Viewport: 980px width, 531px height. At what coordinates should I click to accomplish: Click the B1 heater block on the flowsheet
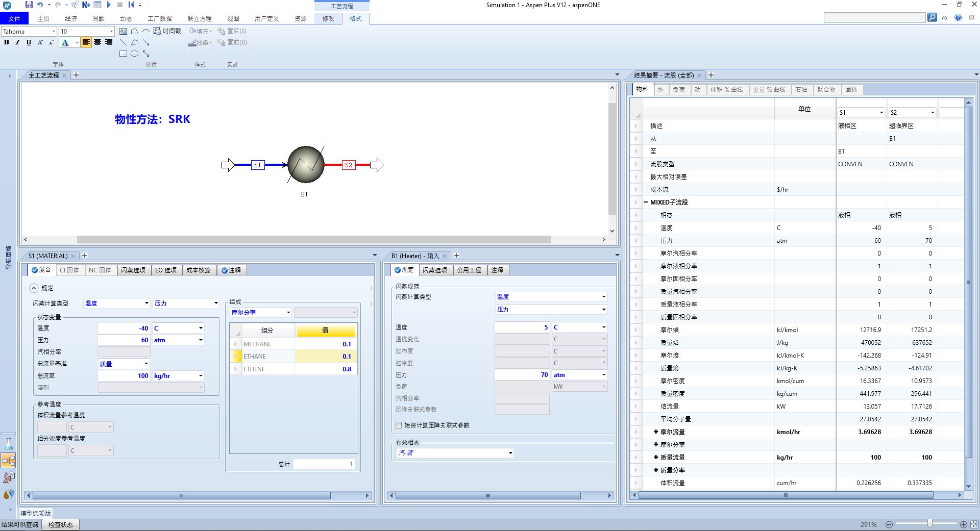point(306,164)
